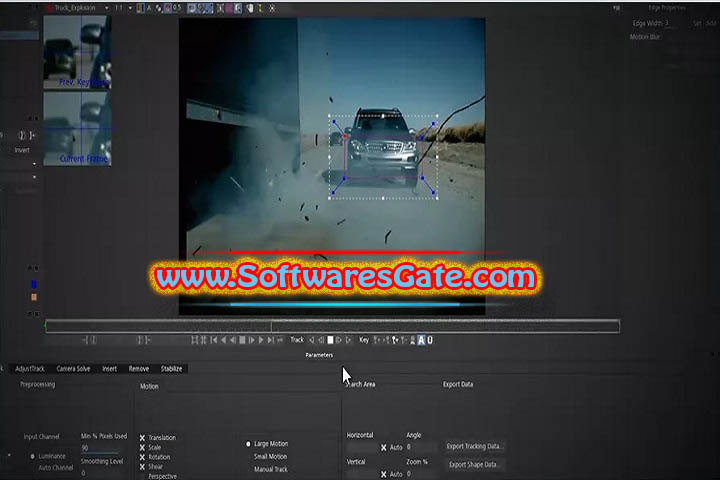The height and width of the screenshot is (480, 720).
Task: Toggle the playback loop mode icon
Action: 280,340
